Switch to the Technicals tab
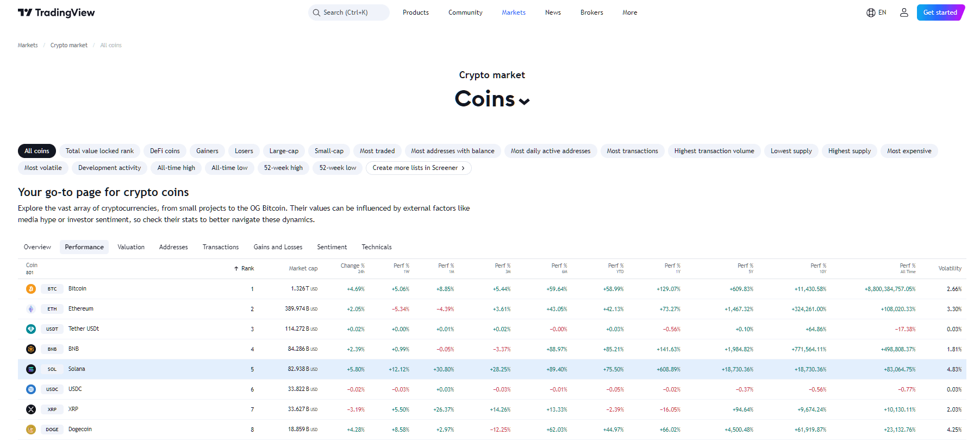 (x=377, y=247)
